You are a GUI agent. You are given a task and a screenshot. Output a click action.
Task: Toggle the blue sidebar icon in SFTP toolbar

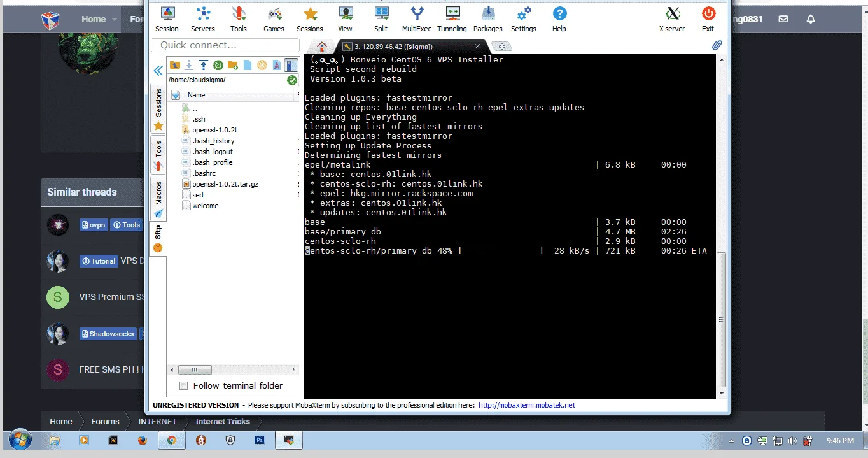tap(291, 65)
